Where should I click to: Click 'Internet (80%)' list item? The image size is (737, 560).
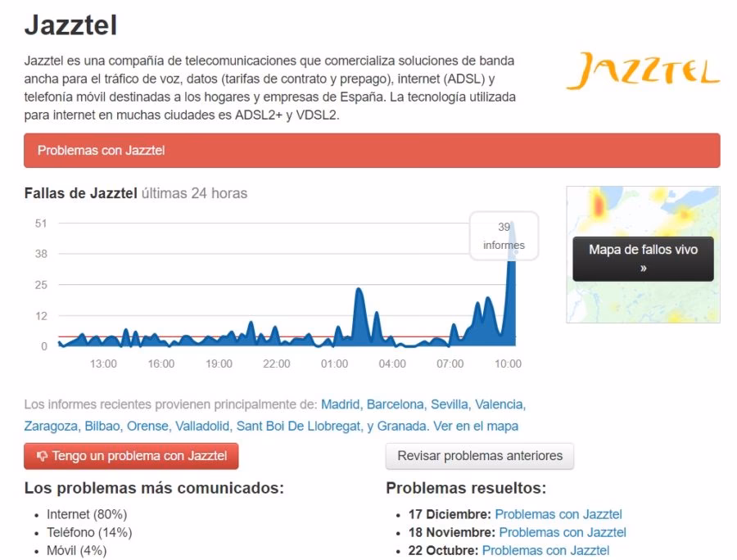click(87, 514)
